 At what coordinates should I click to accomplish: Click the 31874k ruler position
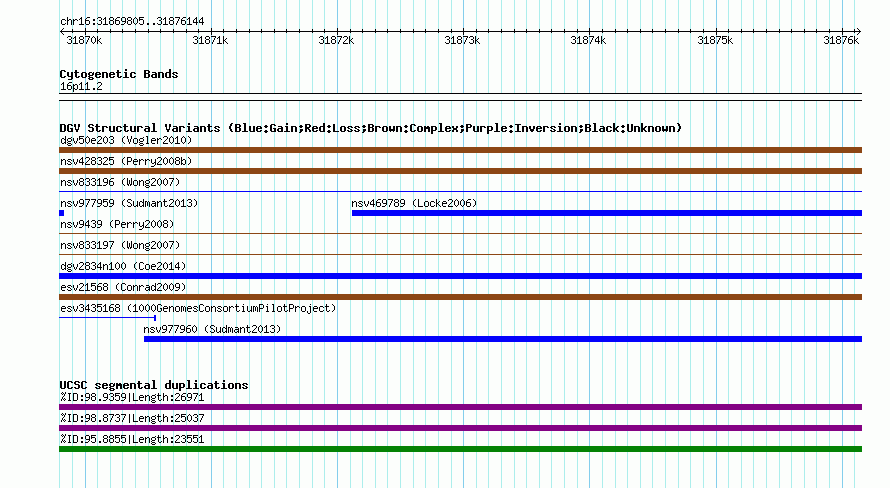coord(588,40)
